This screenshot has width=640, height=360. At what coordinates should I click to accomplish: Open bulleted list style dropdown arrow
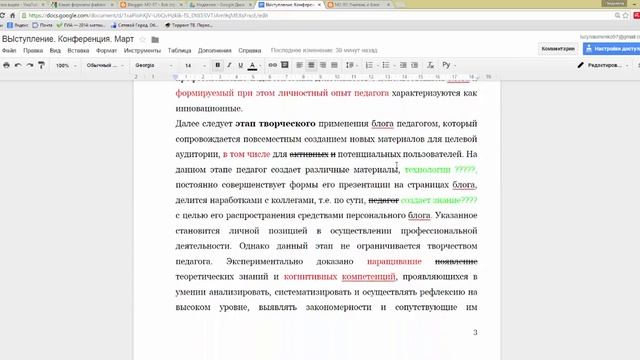(x=394, y=65)
